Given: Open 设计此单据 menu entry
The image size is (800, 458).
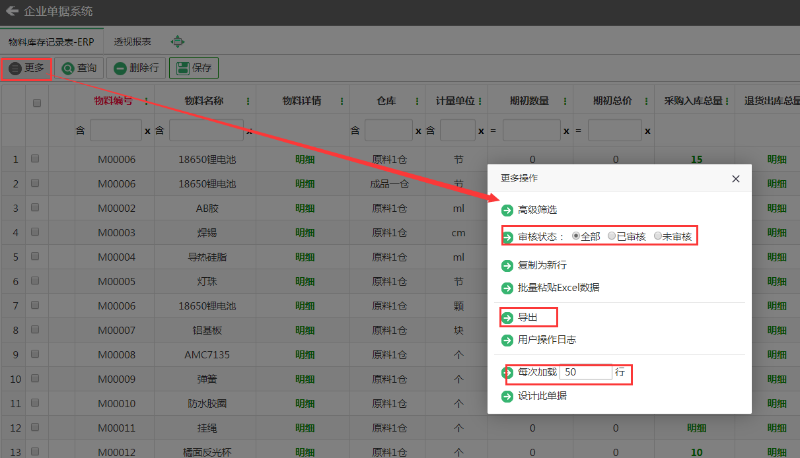Looking at the screenshot, I should click(x=542, y=396).
